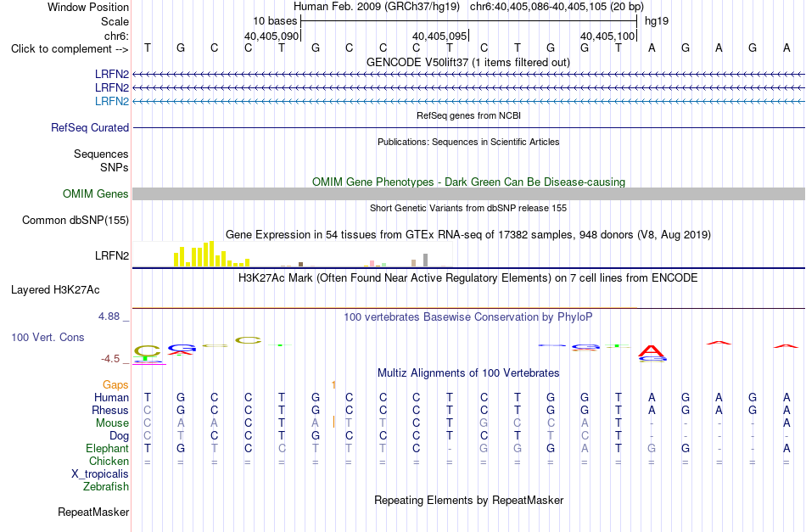Select the Common dbSNP(155) track label
Screen dimensions: 806x532
(76, 220)
